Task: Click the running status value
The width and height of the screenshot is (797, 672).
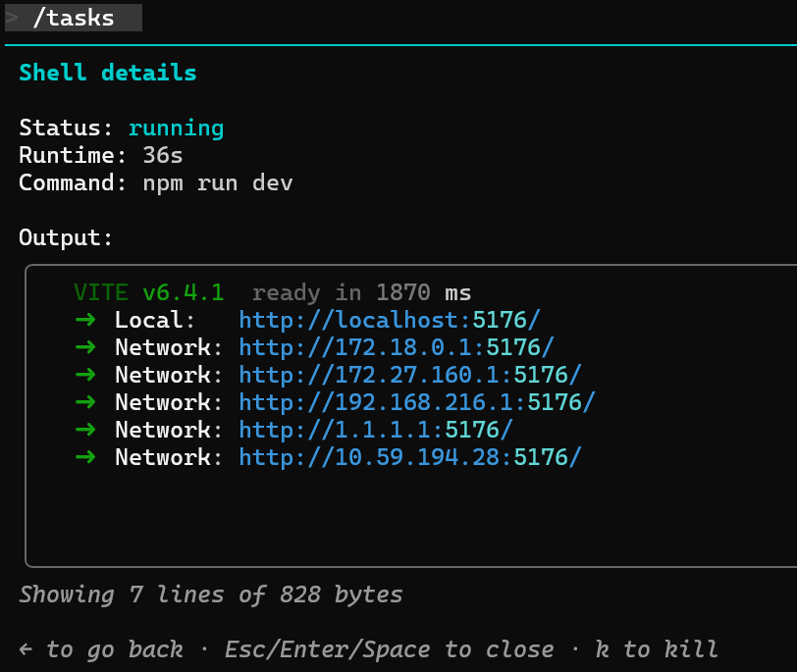Action: click(x=176, y=128)
